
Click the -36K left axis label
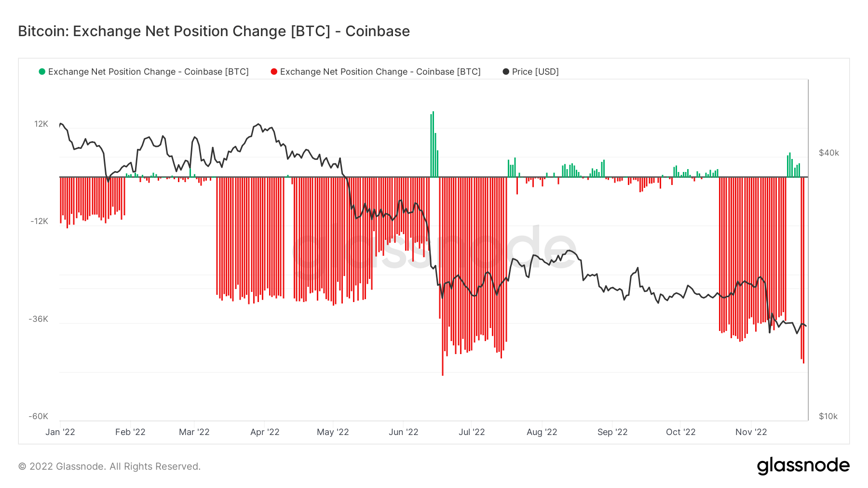coord(39,319)
